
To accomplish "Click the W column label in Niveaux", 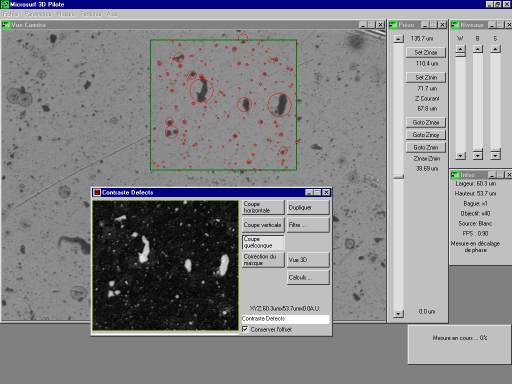I will [x=460, y=39].
